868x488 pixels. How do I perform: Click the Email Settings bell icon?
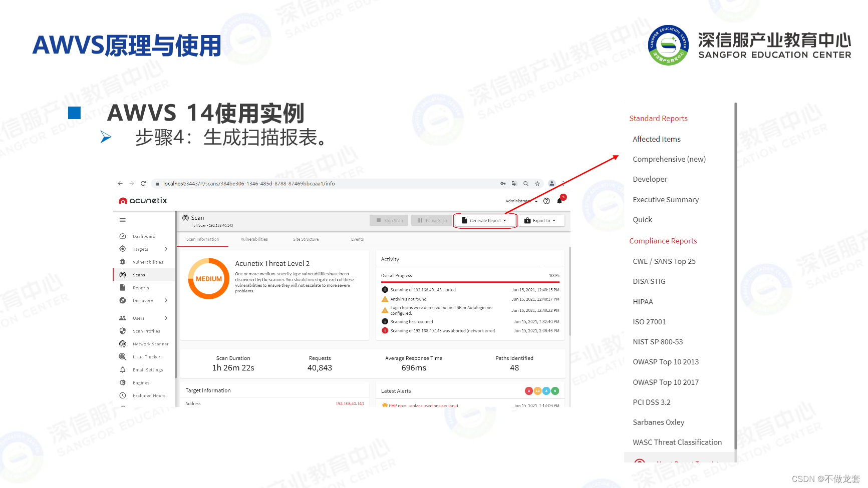tap(123, 370)
